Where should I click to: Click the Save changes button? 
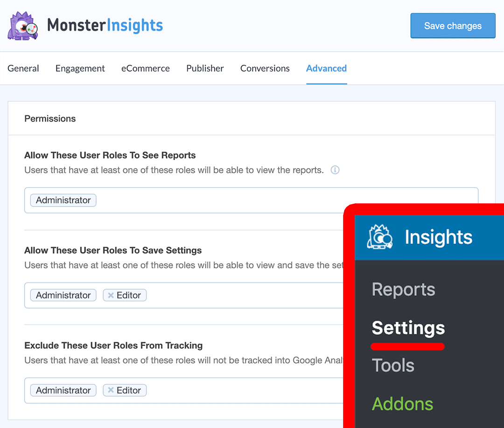(453, 26)
